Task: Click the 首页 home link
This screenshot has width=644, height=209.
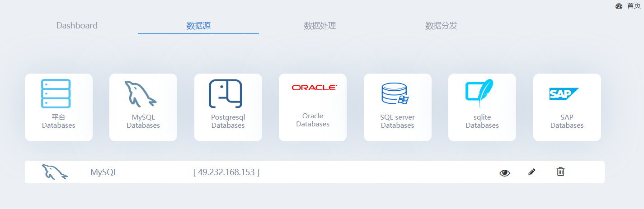Action: click(634, 6)
